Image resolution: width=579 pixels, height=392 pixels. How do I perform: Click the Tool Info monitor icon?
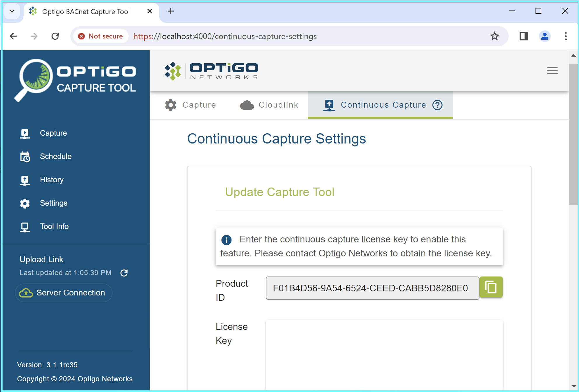point(25,227)
